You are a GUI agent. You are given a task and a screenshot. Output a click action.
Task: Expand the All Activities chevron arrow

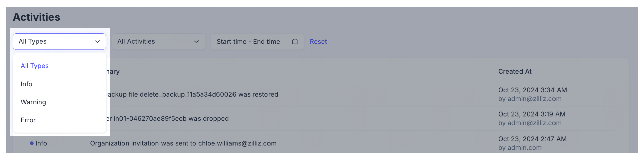[x=196, y=42]
